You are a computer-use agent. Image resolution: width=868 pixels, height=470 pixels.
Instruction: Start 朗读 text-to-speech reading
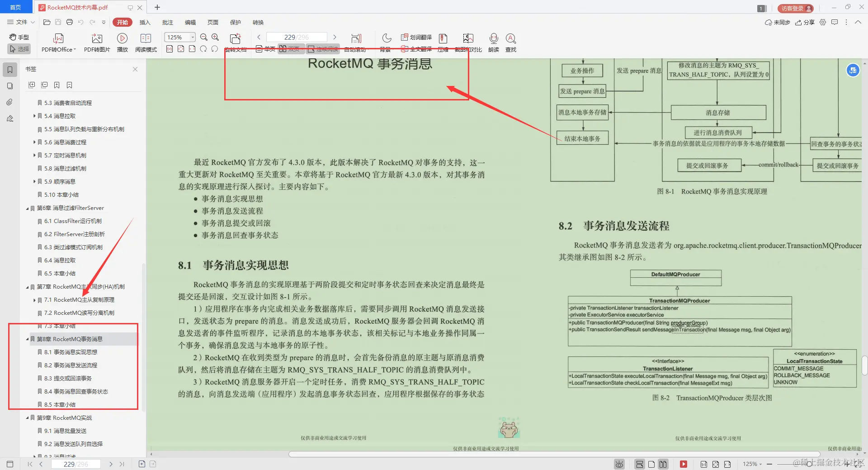click(493, 42)
